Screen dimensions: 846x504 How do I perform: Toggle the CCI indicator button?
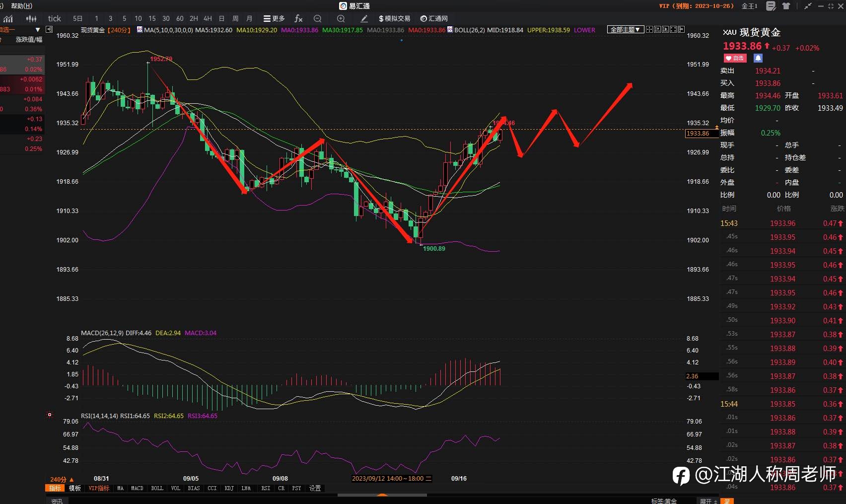[x=212, y=489]
